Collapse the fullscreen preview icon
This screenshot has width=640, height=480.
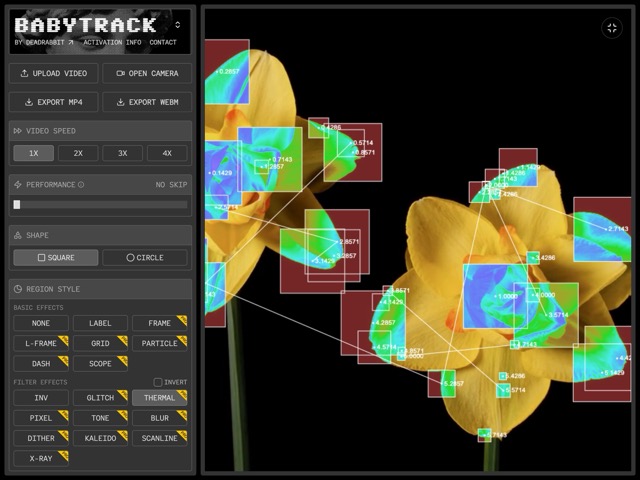(612, 28)
